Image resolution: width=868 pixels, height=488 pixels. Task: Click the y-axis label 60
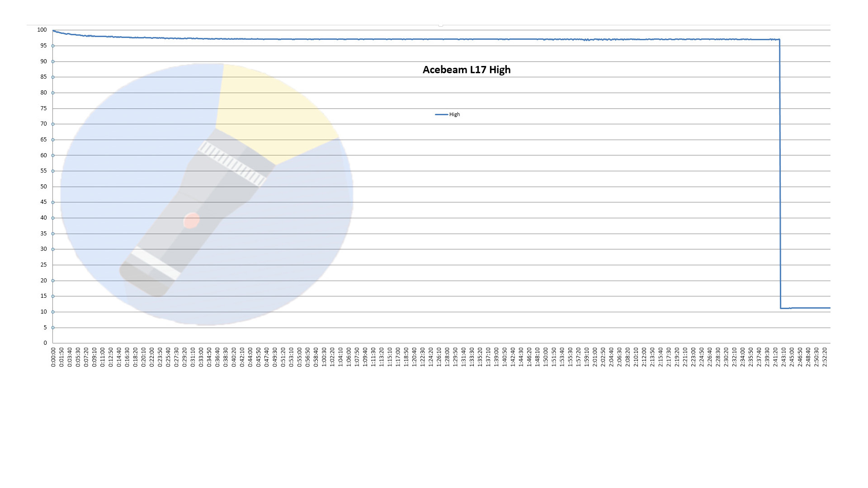click(x=43, y=155)
